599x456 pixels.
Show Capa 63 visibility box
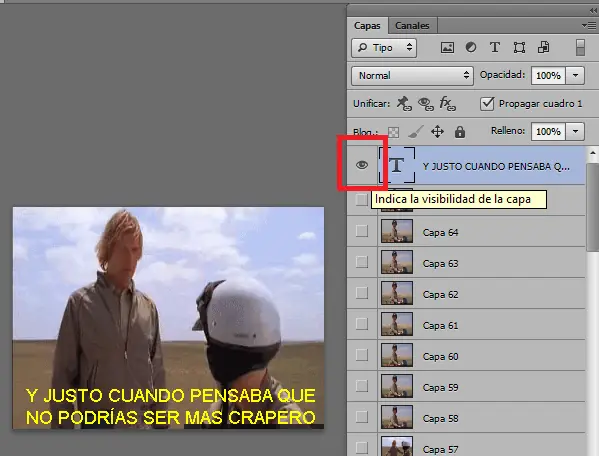(x=361, y=262)
